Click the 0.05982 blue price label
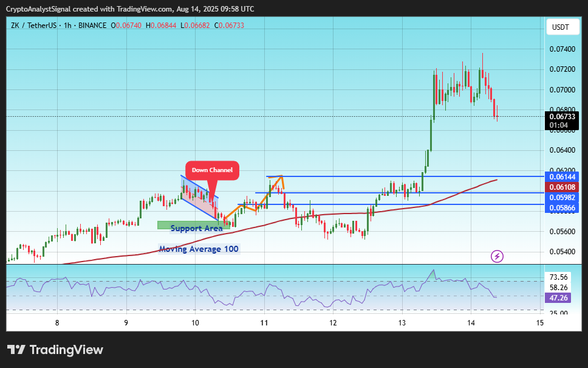This screenshot has width=588, height=368. pyautogui.click(x=562, y=198)
